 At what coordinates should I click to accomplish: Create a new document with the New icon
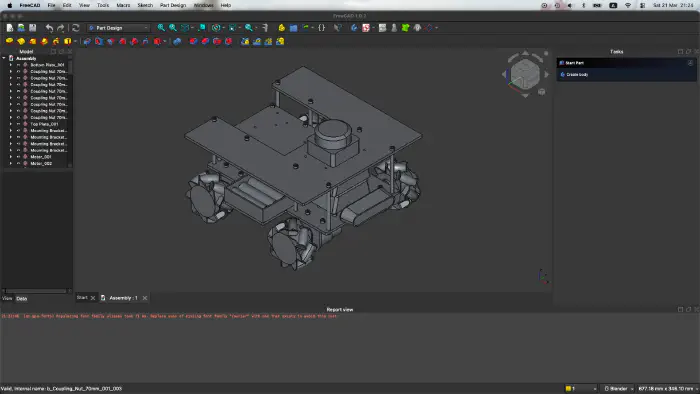click(x=9, y=28)
